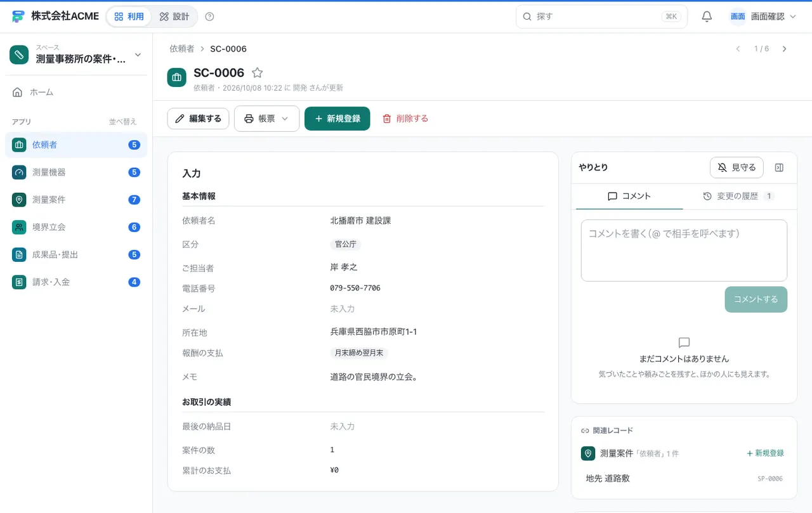The image size is (812, 513).
Task: Click the 境界立会 people icon in sidebar
Action: pos(19,227)
